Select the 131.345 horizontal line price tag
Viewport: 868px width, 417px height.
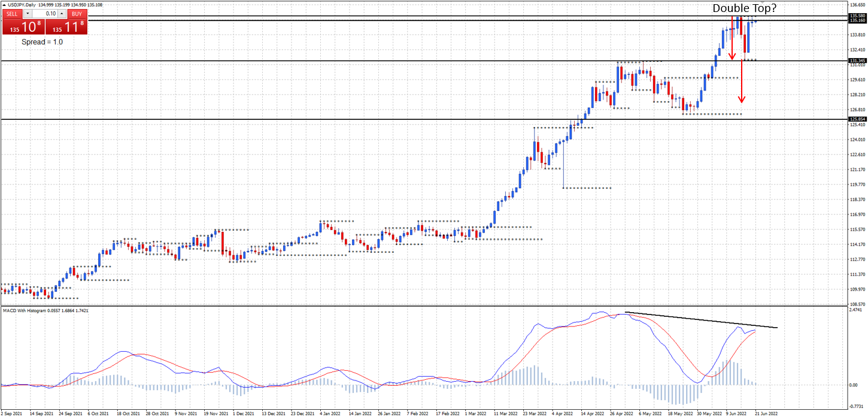point(857,61)
